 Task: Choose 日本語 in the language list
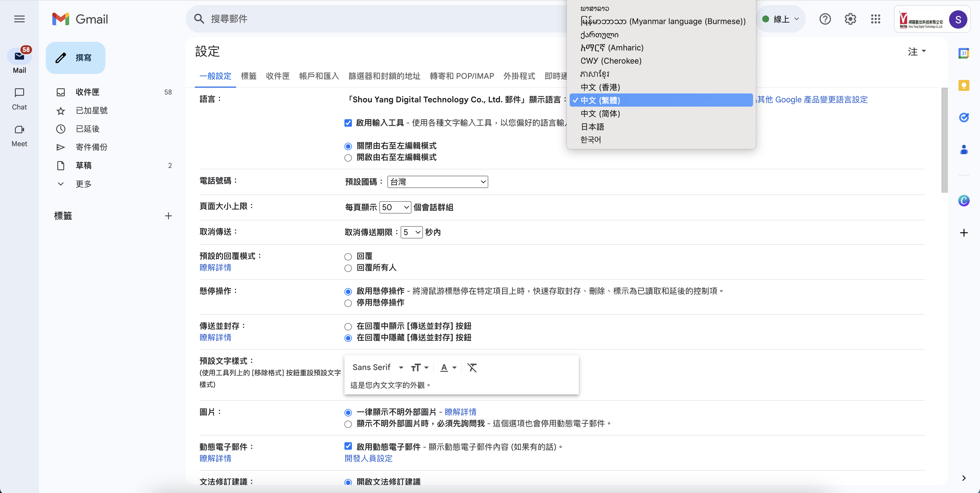(592, 127)
